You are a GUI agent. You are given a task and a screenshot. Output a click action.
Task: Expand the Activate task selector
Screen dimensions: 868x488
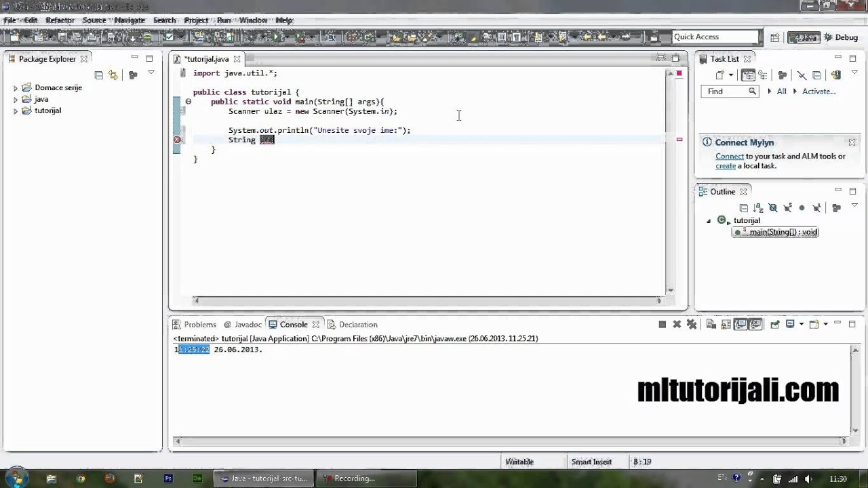(x=795, y=91)
